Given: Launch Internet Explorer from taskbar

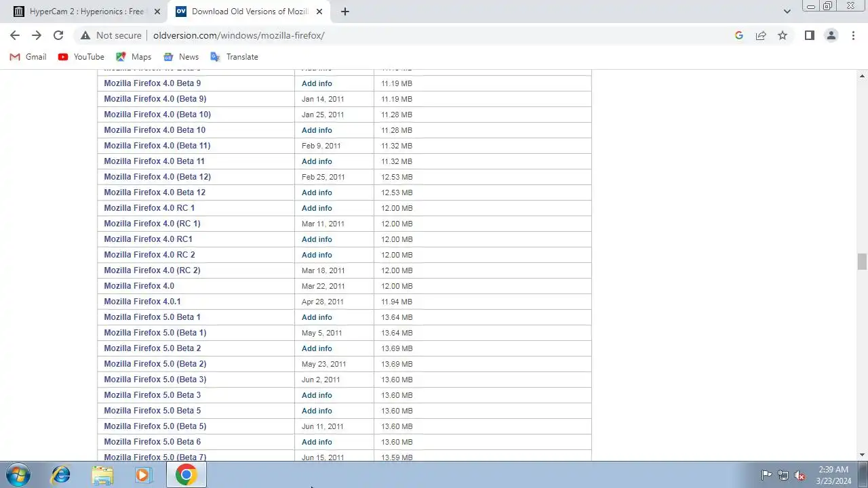Looking at the screenshot, I should coord(61,475).
